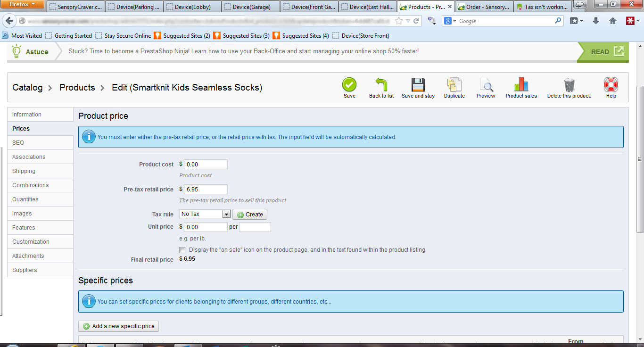
Task: Open the URL history dropdown arrow
Action: click(408, 21)
